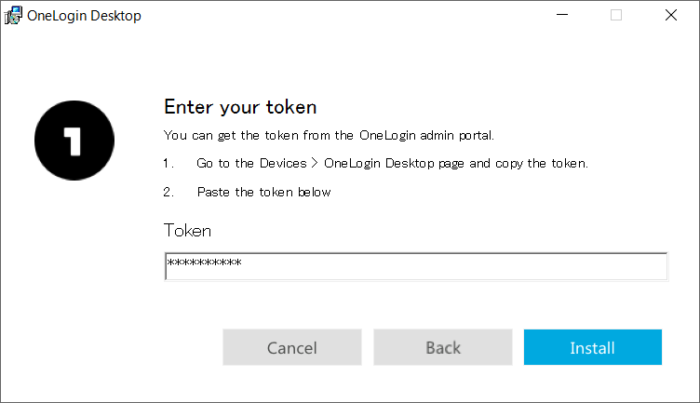Click the greyed-out maximize window button
The image size is (700, 403).
click(x=616, y=15)
